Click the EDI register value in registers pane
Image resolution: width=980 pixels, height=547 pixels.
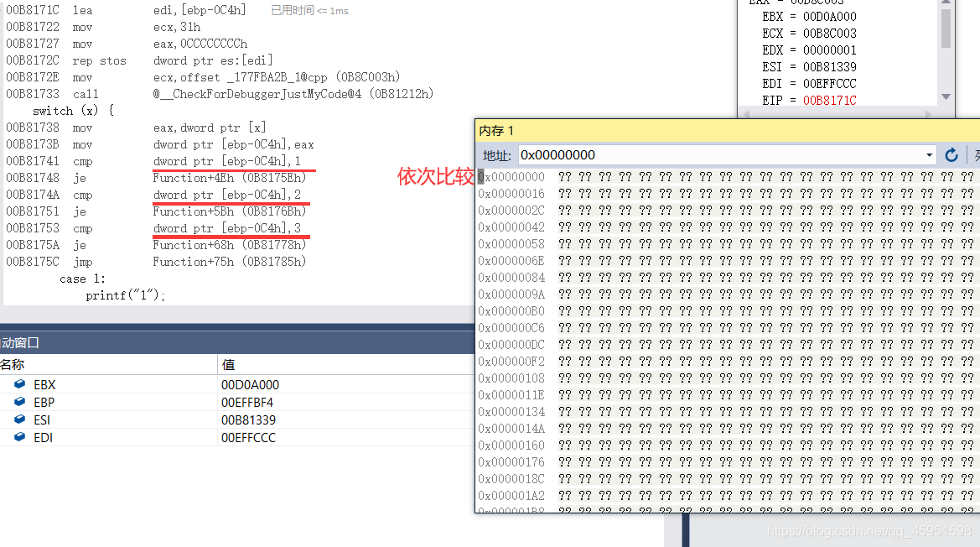829,84
